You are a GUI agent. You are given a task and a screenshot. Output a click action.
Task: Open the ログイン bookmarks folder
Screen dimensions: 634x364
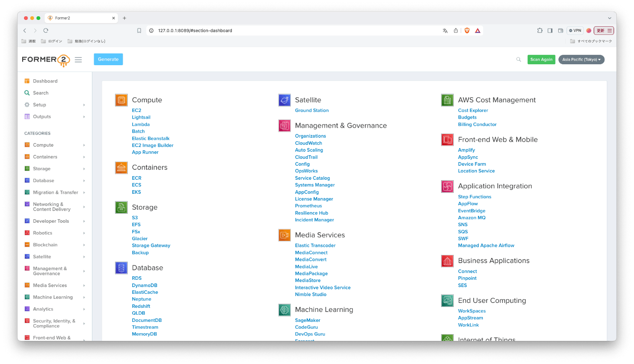point(51,41)
